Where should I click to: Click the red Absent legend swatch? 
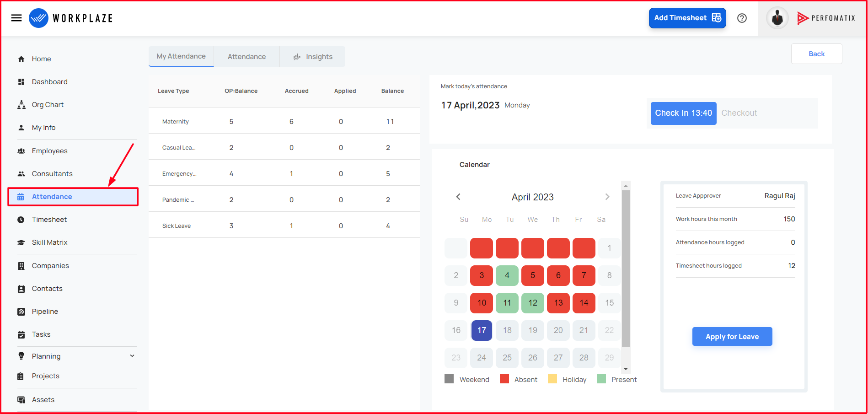(x=504, y=379)
